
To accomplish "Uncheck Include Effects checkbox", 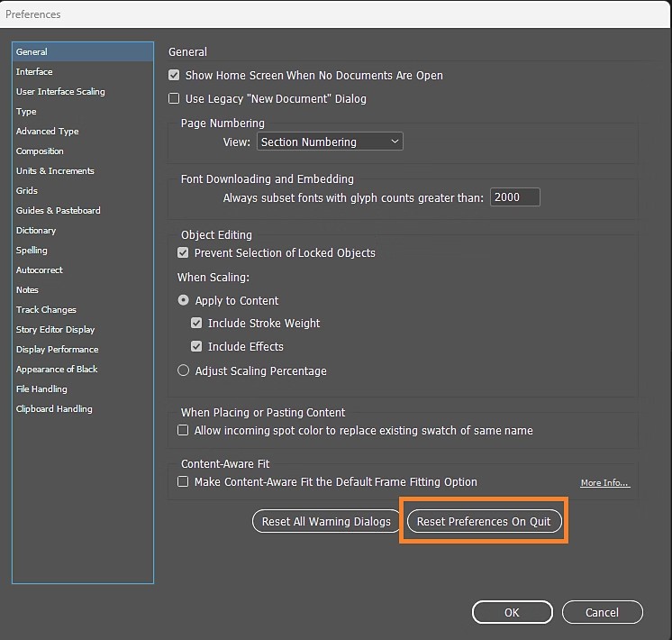I will [x=196, y=346].
